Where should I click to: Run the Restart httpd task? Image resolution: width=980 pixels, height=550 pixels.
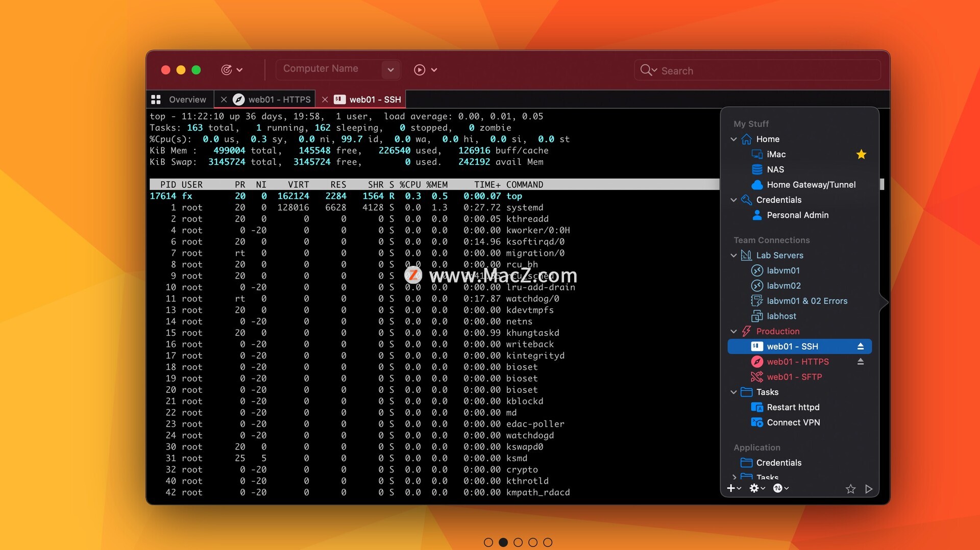[799, 408]
